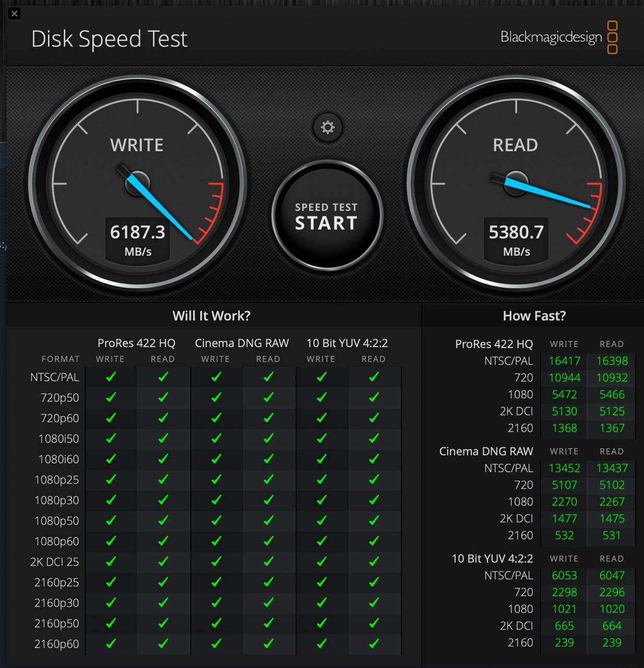Click ProRes 2K DCI write value 5130
The height and width of the screenshot is (668, 644).
pos(564,411)
